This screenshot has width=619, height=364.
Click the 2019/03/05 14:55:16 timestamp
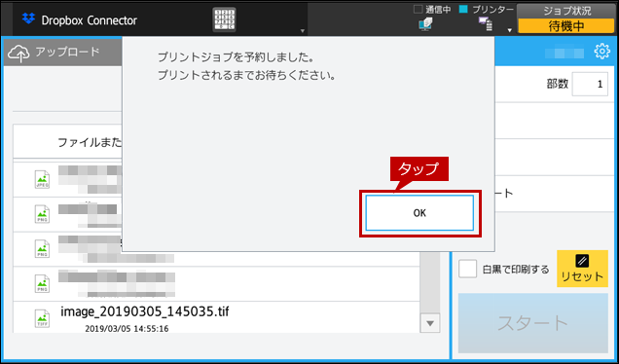coord(127,328)
